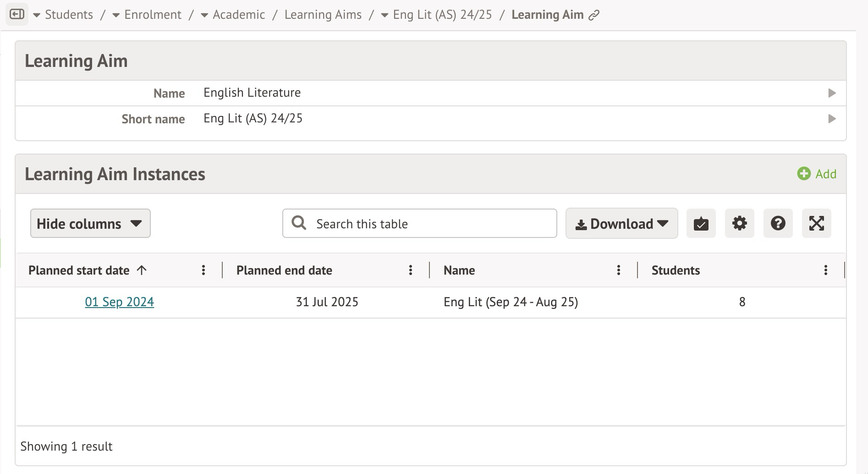Open Planned end date column options
The image size is (868, 474).
click(x=411, y=270)
